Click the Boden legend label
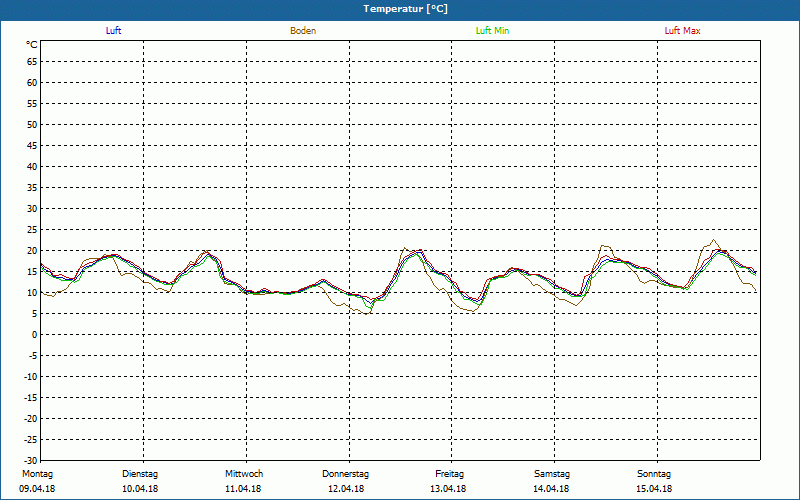Screen dimensions: 800x500 click(x=303, y=31)
